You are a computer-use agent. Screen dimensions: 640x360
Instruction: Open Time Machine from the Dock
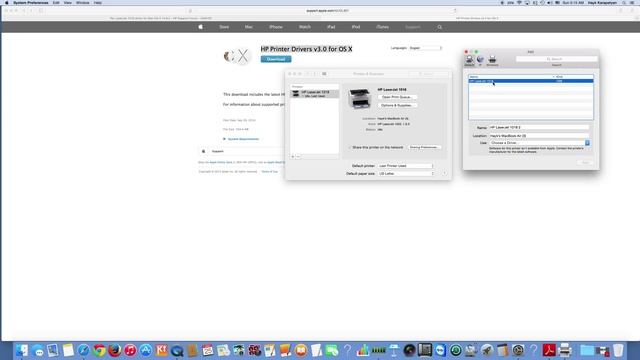(456, 350)
